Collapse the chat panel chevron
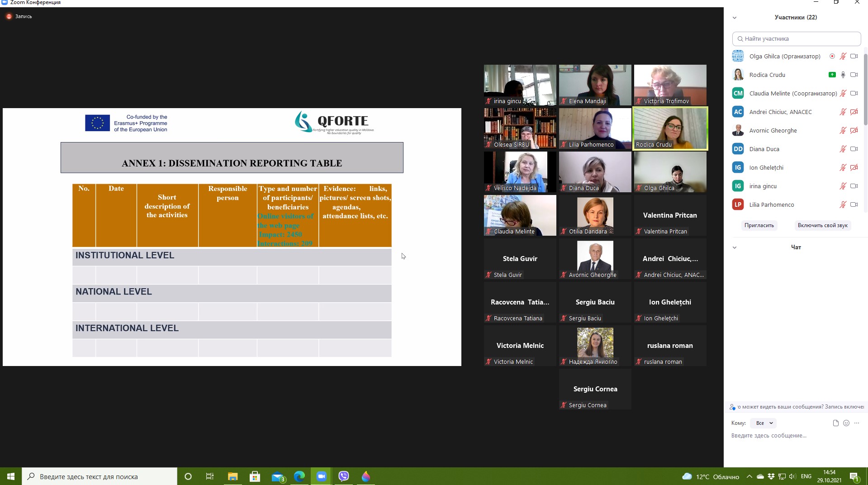Image resolution: width=868 pixels, height=485 pixels. (x=735, y=247)
